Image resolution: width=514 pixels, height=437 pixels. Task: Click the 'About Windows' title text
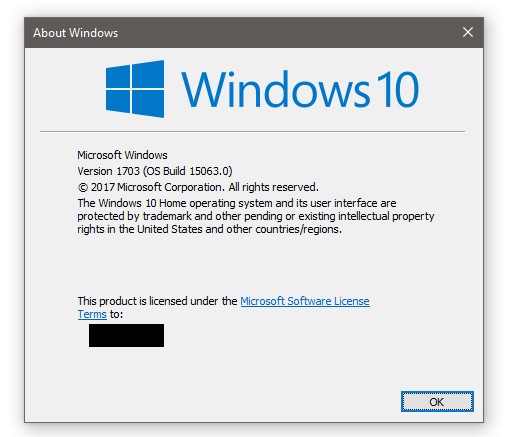pos(76,33)
